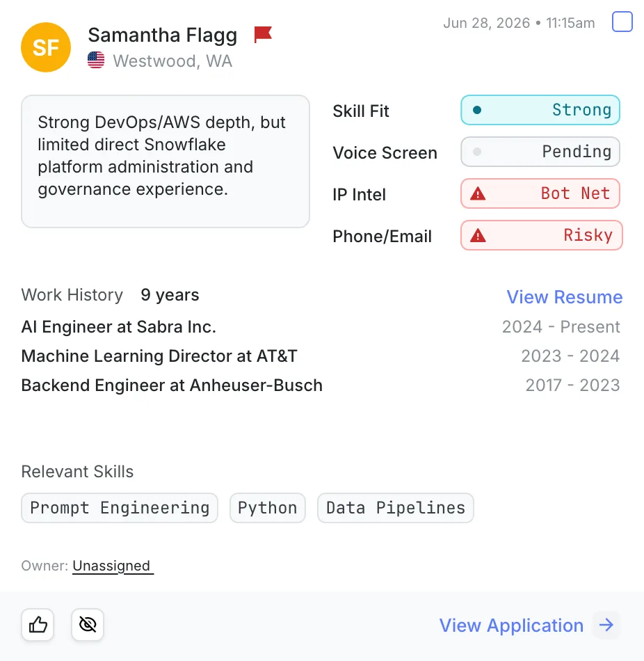Image resolution: width=644 pixels, height=661 pixels.
Task: Click the US flag icon by Westwood
Action: click(96, 60)
